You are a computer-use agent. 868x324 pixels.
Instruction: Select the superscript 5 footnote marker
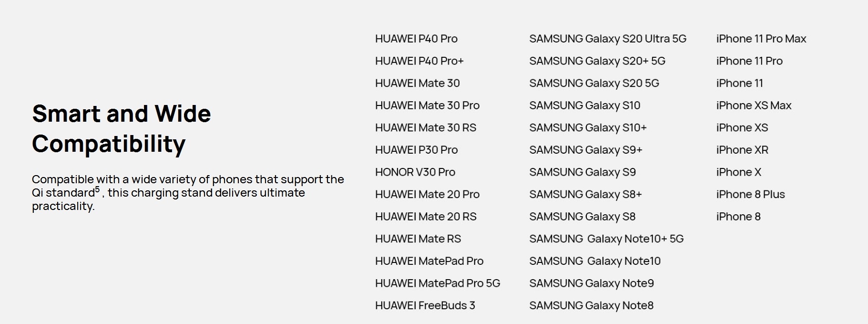[97, 189]
